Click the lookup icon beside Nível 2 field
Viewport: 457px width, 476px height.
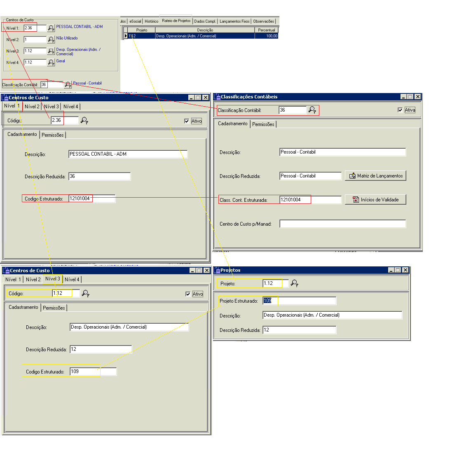tap(51, 40)
